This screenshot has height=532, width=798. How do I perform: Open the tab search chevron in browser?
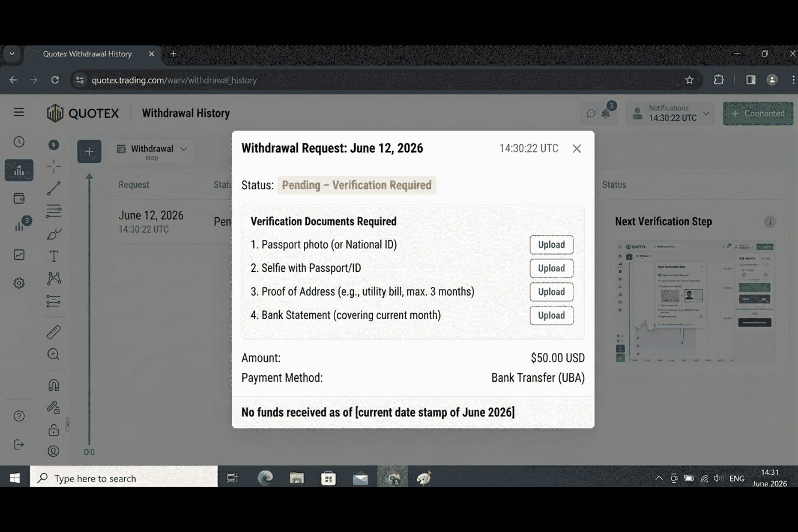click(12, 54)
